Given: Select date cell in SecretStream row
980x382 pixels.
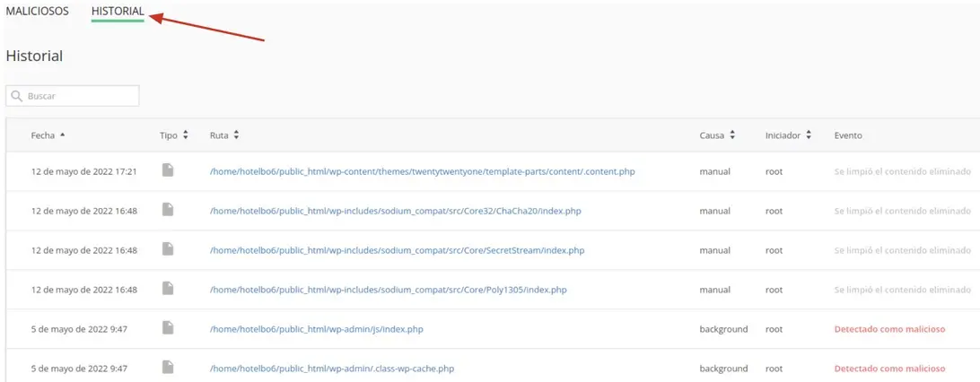Looking at the screenshot, I should coord(83,250).
